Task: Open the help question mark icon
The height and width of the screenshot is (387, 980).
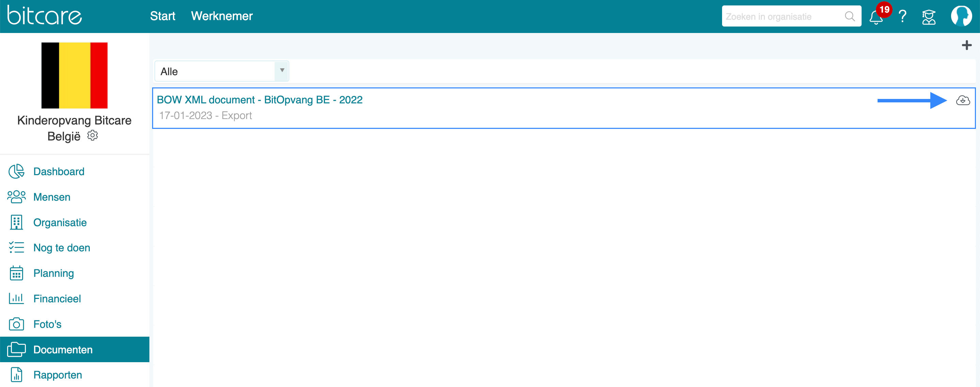Action: 902,16
